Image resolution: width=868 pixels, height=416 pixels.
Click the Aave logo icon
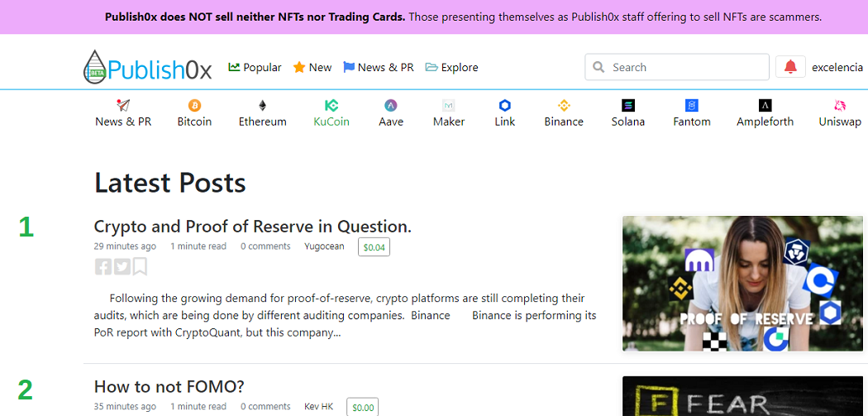pyautogui.click(x=391, y=105)
